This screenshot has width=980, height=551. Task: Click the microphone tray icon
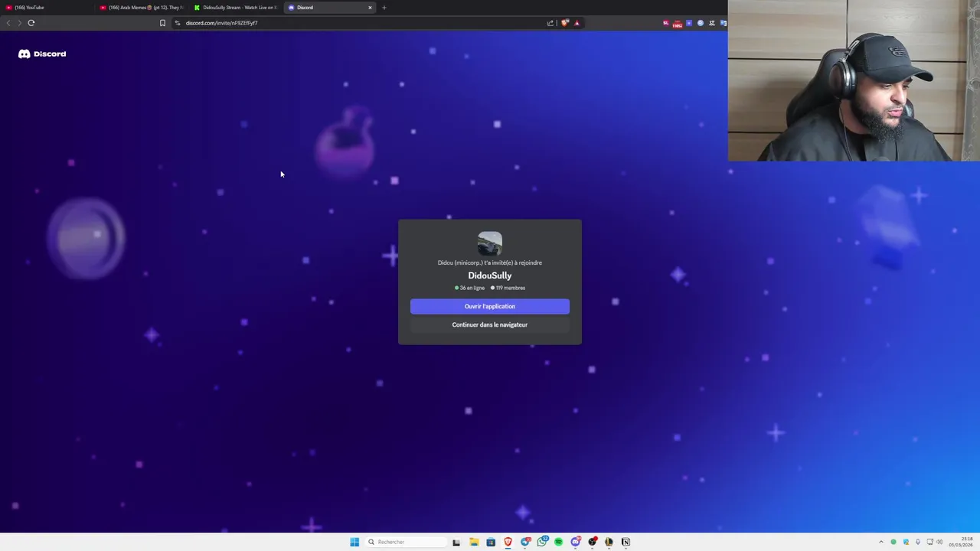click(x=918, y=542)
